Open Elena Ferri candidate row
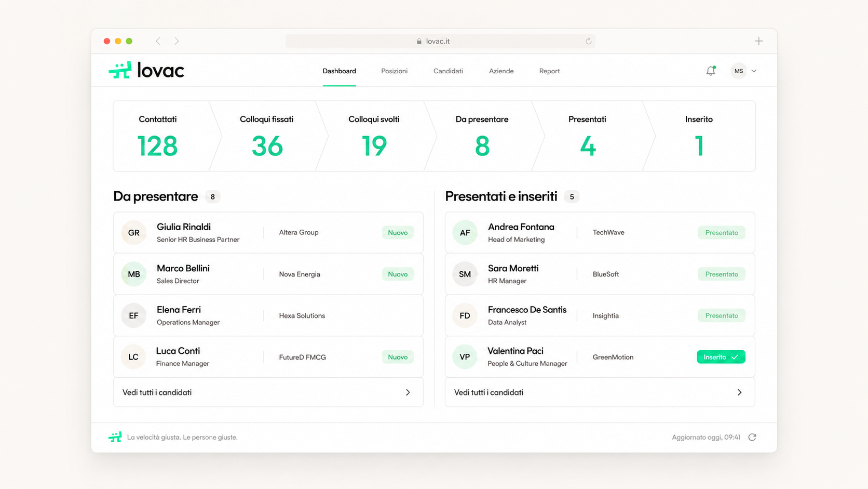The width and height of the screenshot is (868, 489). click(x=268, y=315)
